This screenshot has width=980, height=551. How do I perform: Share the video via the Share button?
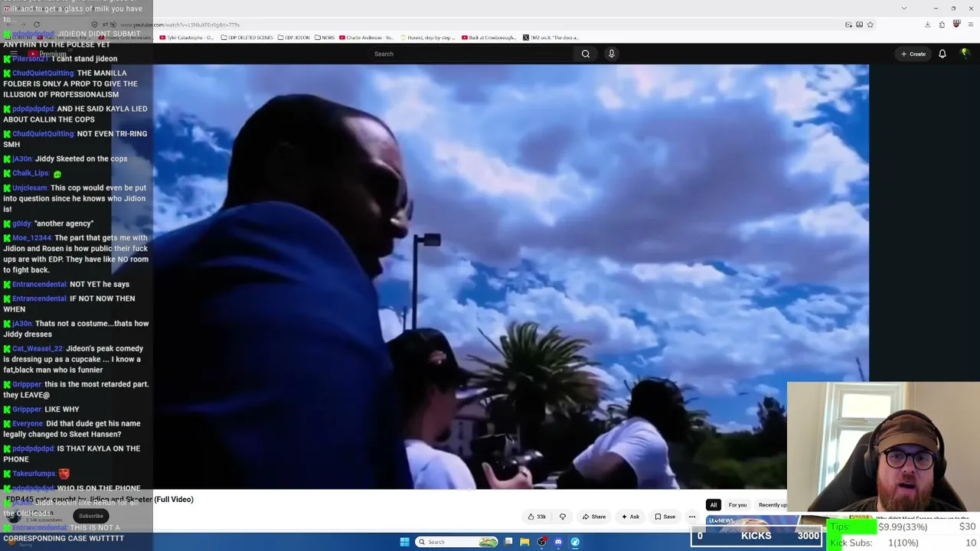[594, 517]
